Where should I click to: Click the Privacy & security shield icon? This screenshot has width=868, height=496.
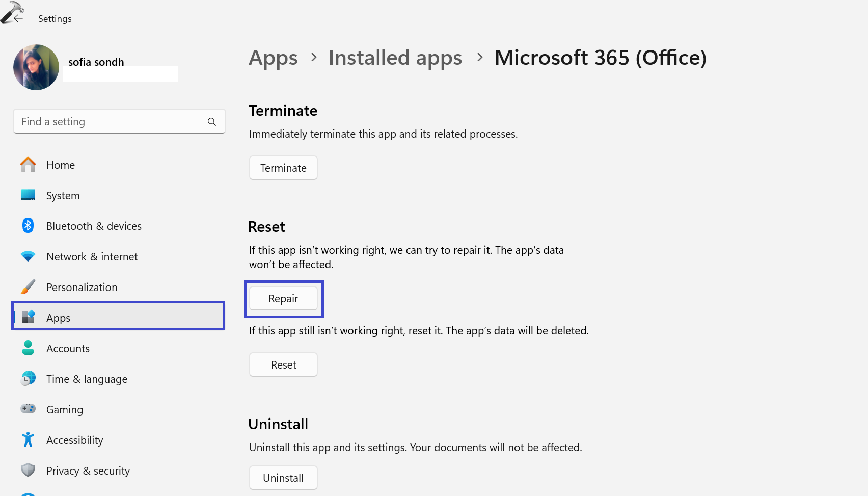click(x=28, y=470)
